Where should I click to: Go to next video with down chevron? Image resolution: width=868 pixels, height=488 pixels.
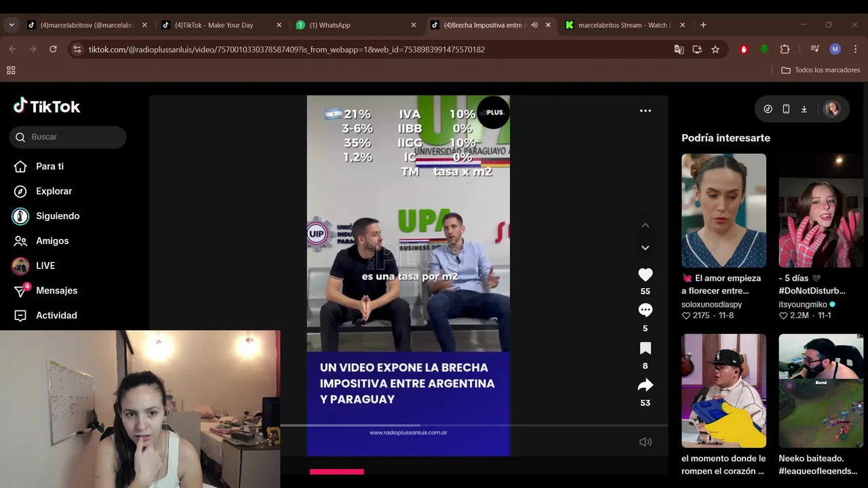tap(645, 248)
